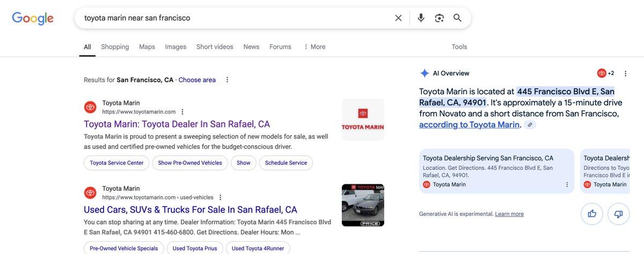This screenshot has width=644, height=254.
Task: Click the Toyota Marin logo thumbnail
Action: click(x=363, y=119)
